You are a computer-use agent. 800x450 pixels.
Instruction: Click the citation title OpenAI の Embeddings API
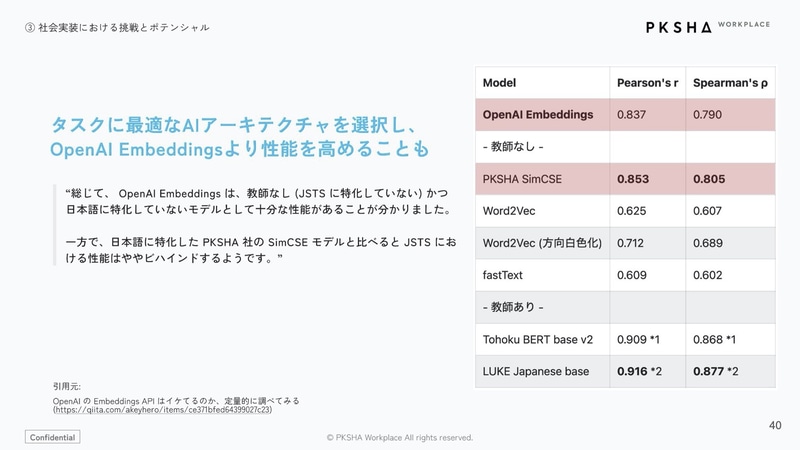[176, 401]
